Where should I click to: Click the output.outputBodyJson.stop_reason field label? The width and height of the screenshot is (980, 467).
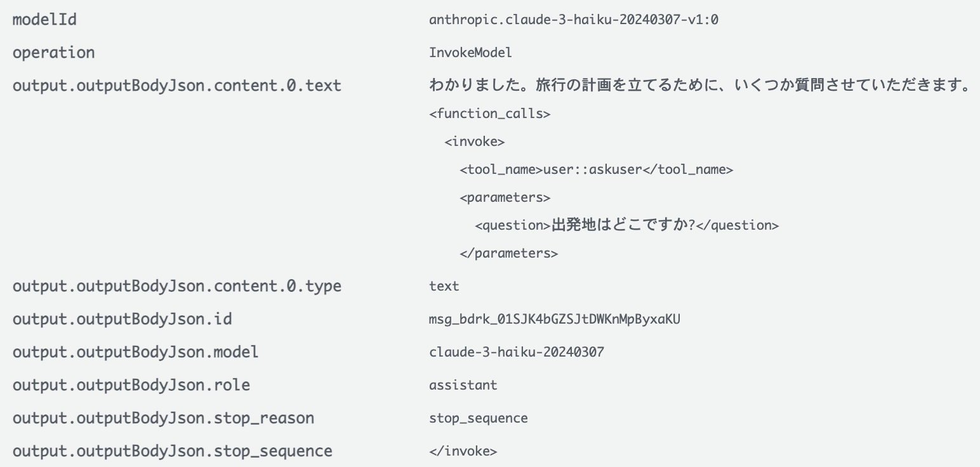point(163,418)
